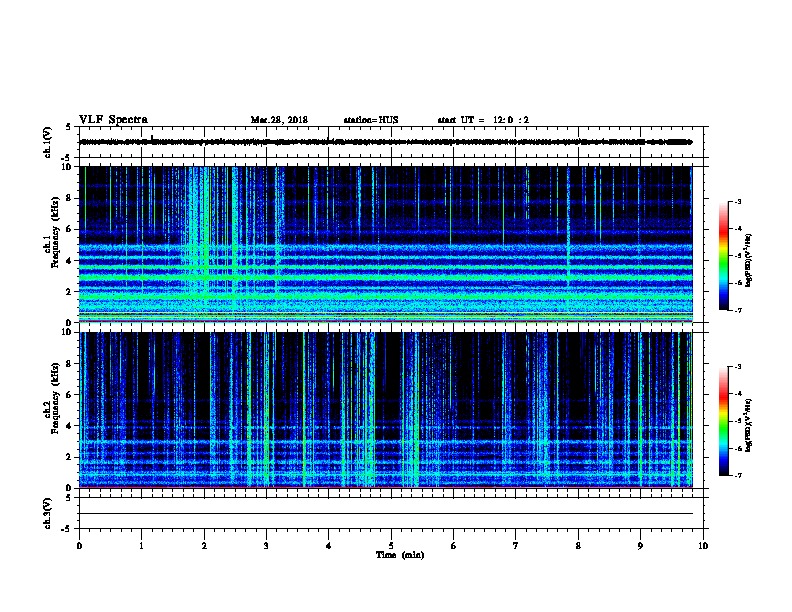Click the '-3' label on ch.1 colorbar
792x612 pixels.
[737, 202]
